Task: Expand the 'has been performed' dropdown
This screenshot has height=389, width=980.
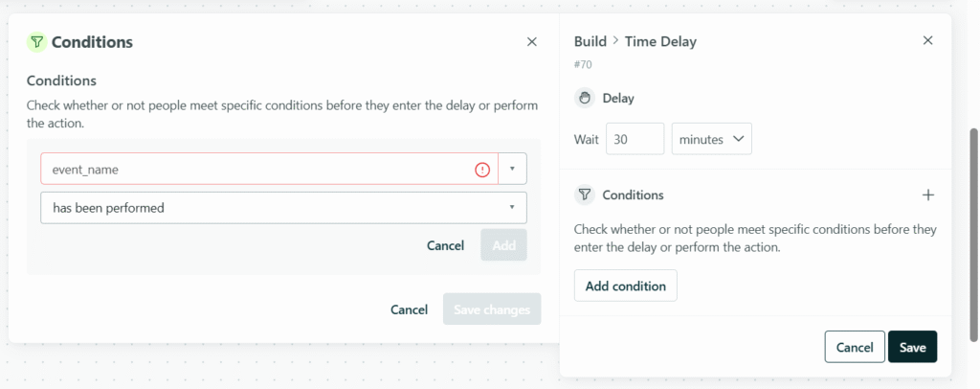Action: [x=283, y=208]
